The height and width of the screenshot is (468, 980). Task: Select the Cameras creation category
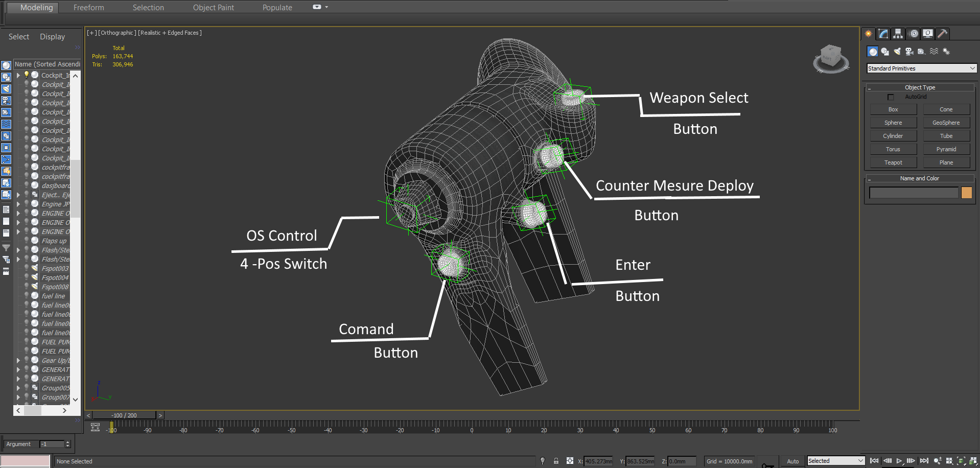click(909, 52)
